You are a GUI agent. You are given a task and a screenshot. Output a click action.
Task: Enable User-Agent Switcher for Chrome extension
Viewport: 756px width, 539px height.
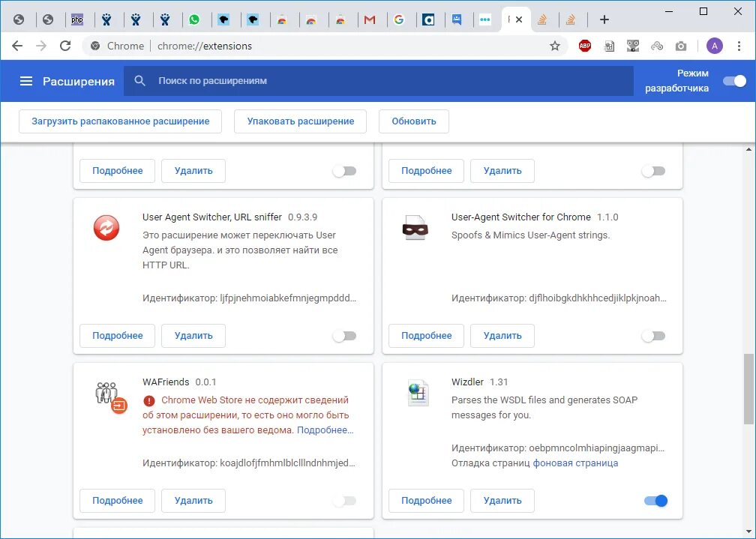(x=654, y=336)
